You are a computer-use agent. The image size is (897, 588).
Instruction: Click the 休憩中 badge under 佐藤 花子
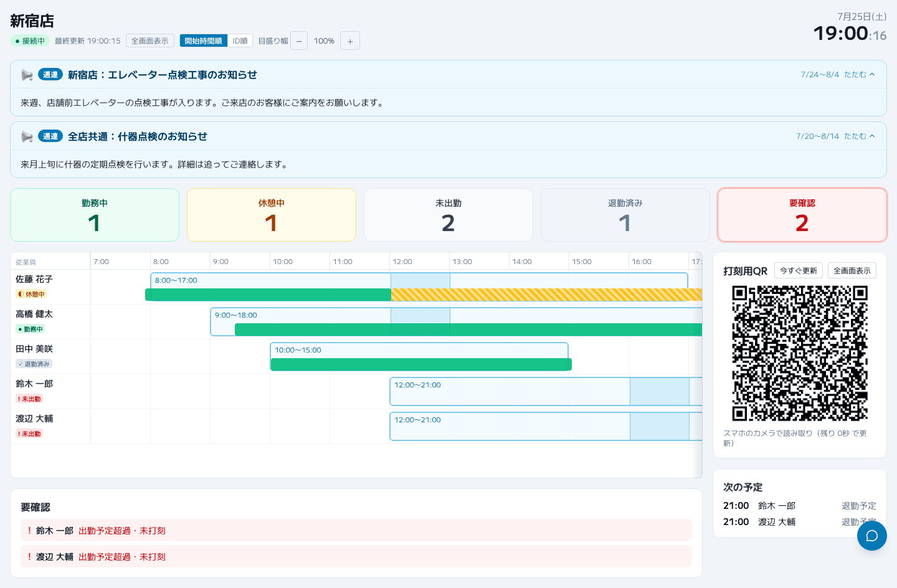(31, 294)
